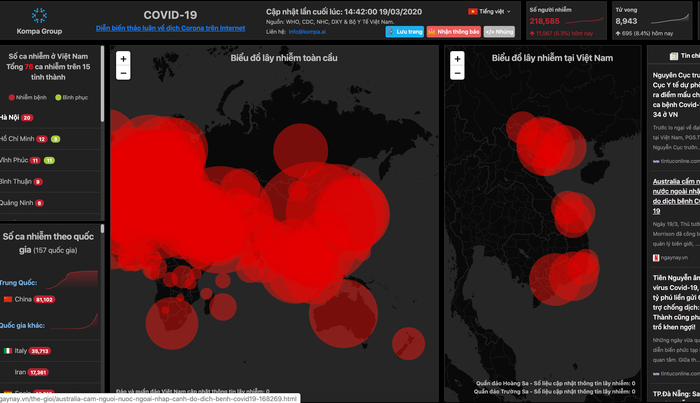Zoom in on the Vietnam infection map
700x403 pixels.
point(457,58)
